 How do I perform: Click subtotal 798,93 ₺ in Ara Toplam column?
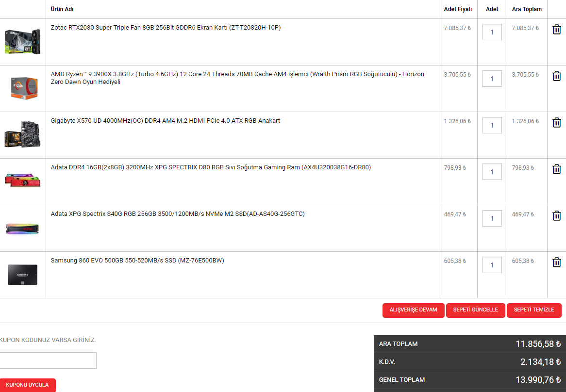click(x=523, y=167)
